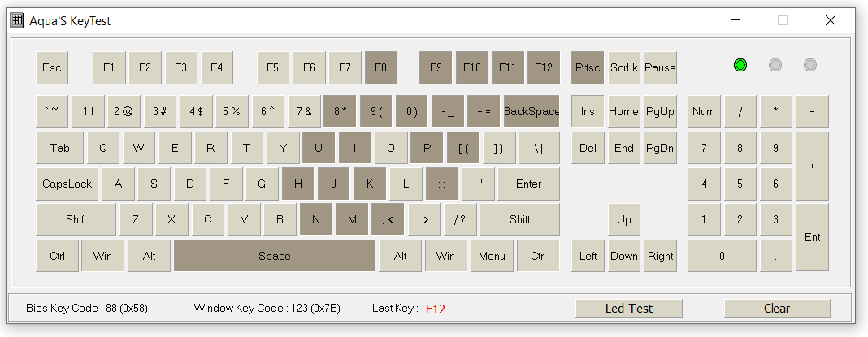Click the middle gray LED indicator
The height and width of the screenshot is (337, 868).
coord(775,65)
